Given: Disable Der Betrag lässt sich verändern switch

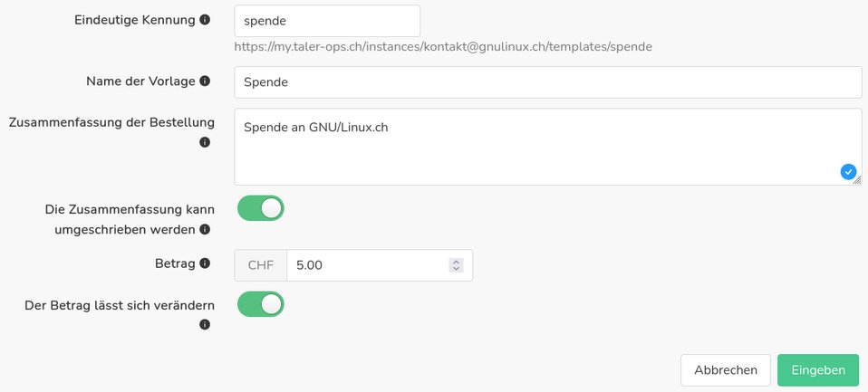Looking at the screenshot, I should pos(261,305).
